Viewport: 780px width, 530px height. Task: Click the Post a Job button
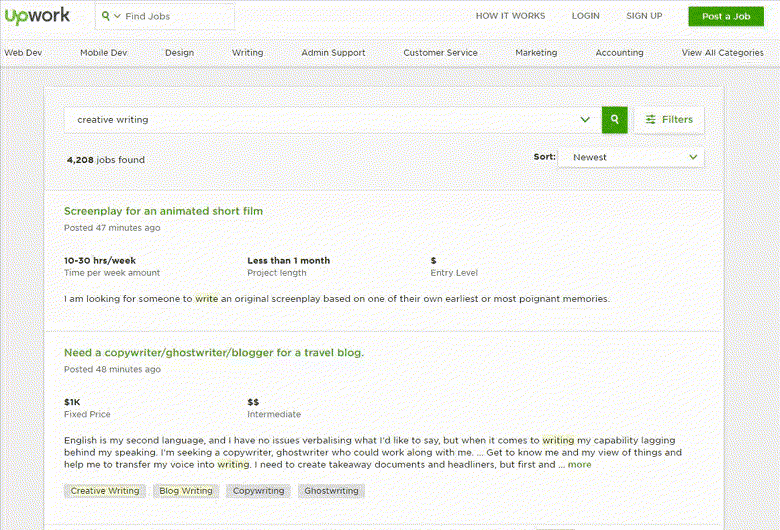point(725,16)
